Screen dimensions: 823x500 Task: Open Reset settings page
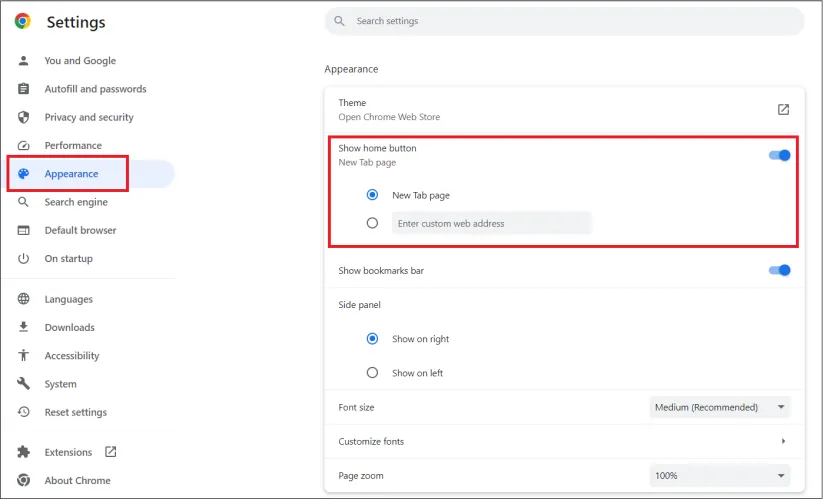pyautogui.click(x=75, y=412)
